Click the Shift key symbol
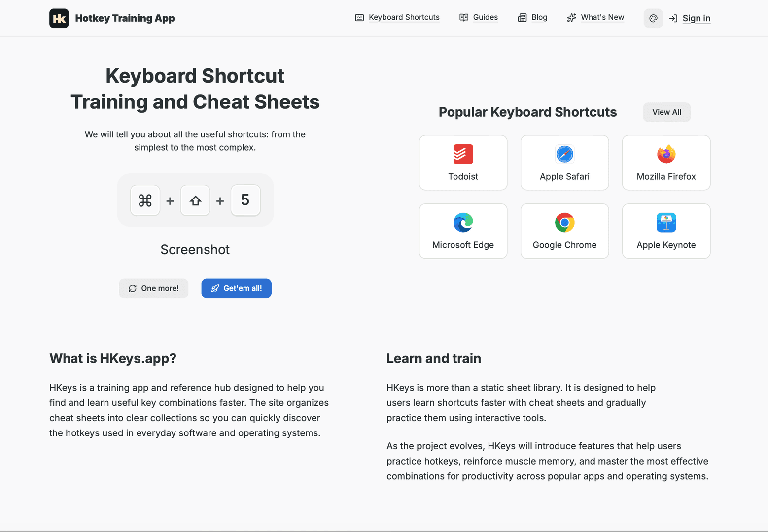This screenshot has width=768, height=532. point(195,200)
